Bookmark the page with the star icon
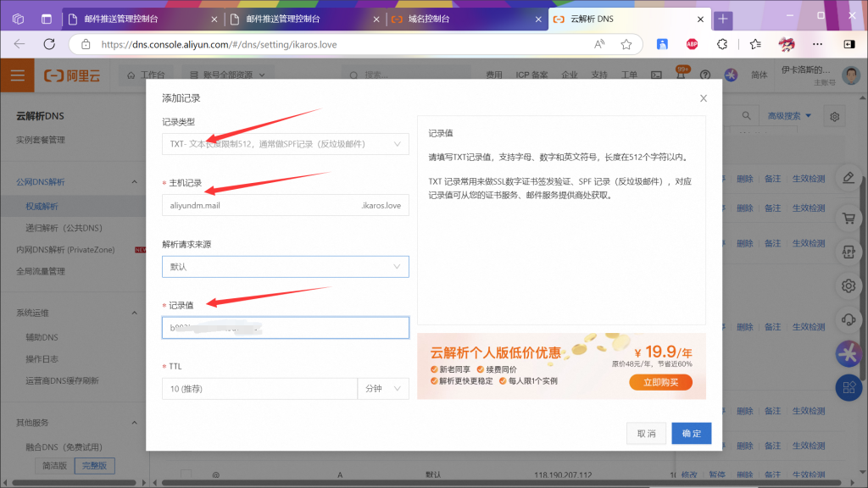Screen dimensions: 868x488 click(x=626, y=44)
